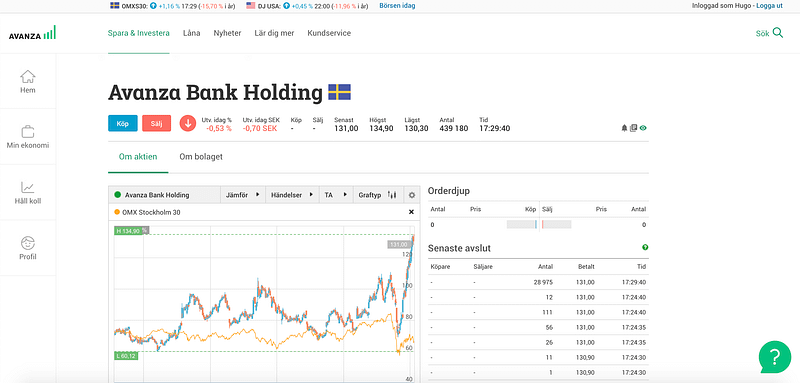Click the red Sälj button
The image size is (800, 383).
[x=156, y=123]
